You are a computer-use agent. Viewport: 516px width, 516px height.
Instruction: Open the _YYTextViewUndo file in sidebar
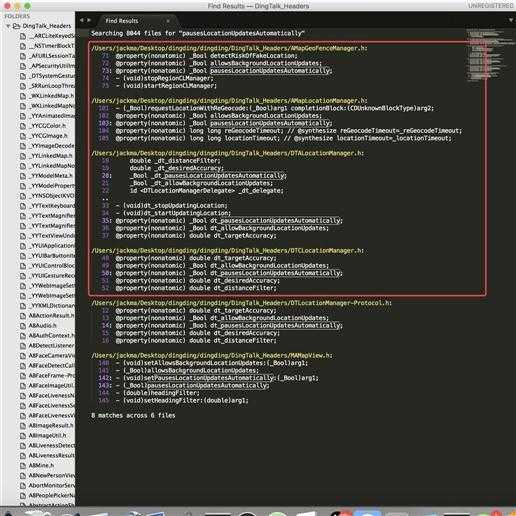pos(52,236)
